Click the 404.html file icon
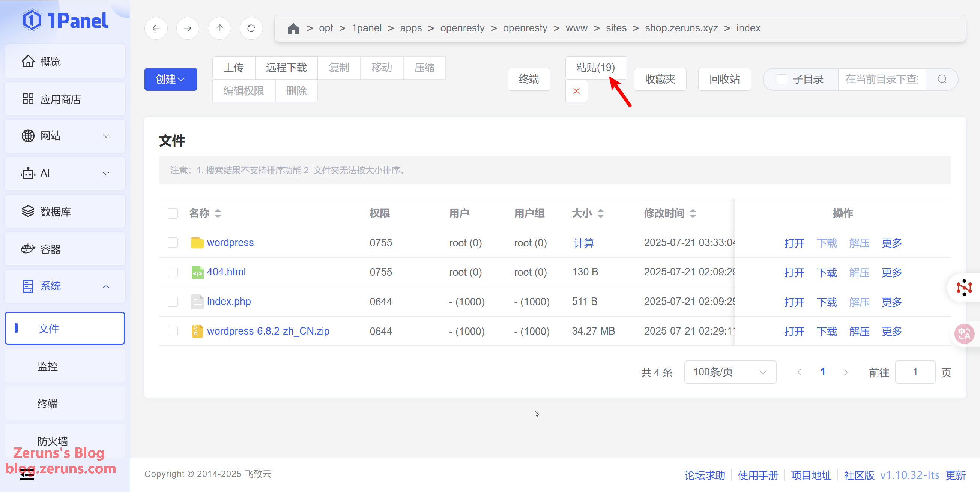Image resolution: width=980 pixels, height=492 pixels. point(197,272)
